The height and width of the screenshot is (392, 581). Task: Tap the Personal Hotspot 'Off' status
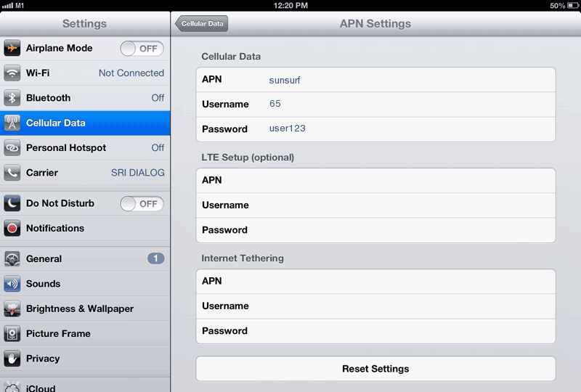pos(158,148)
